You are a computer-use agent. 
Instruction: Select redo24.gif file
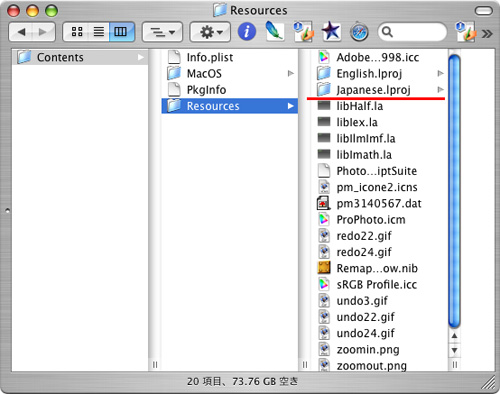click(380, 252)
